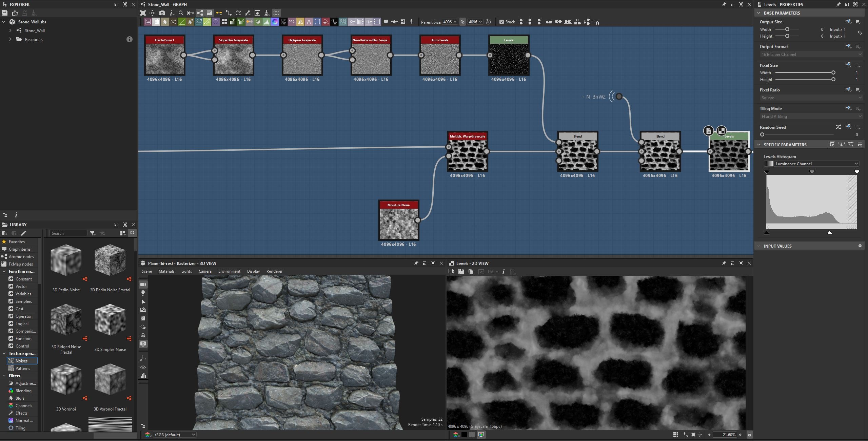The width and height of the screenshot is (868, 441).
Task: Add a Text node from the node toolbar
Action: click(309, 22)
